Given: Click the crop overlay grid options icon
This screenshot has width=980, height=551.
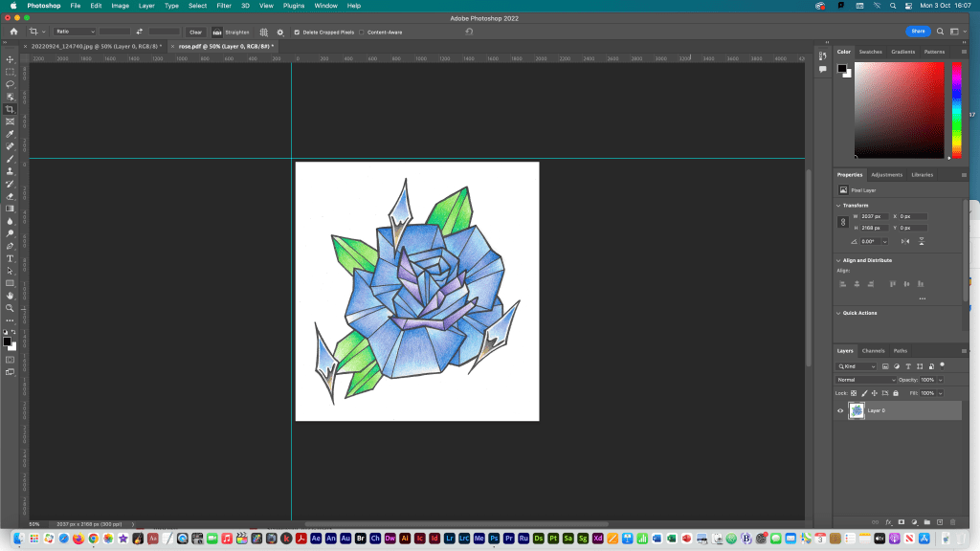Looking at the screenshot, I should tap(264, 32).
